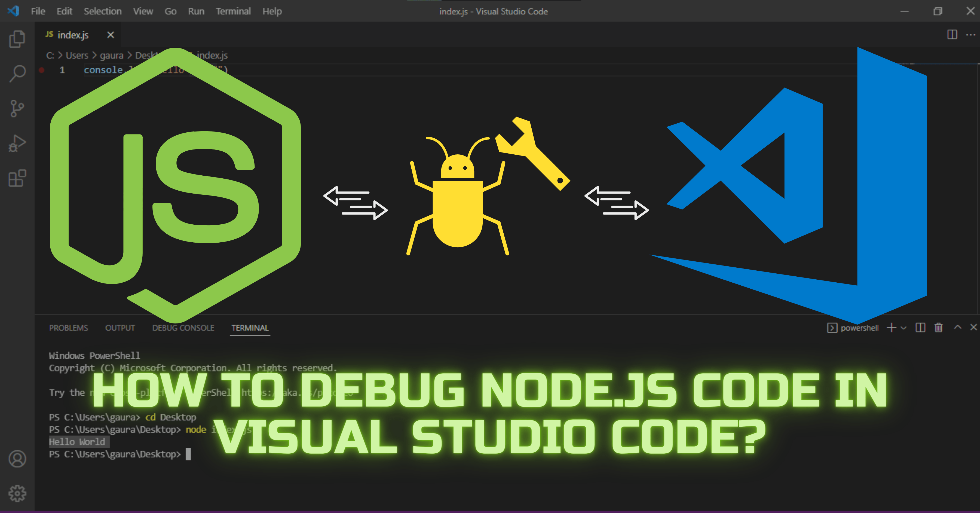This screenshot has height=513, width=980.
Task: Create a new terminal with the plus icon
Action: coord(892,328)
